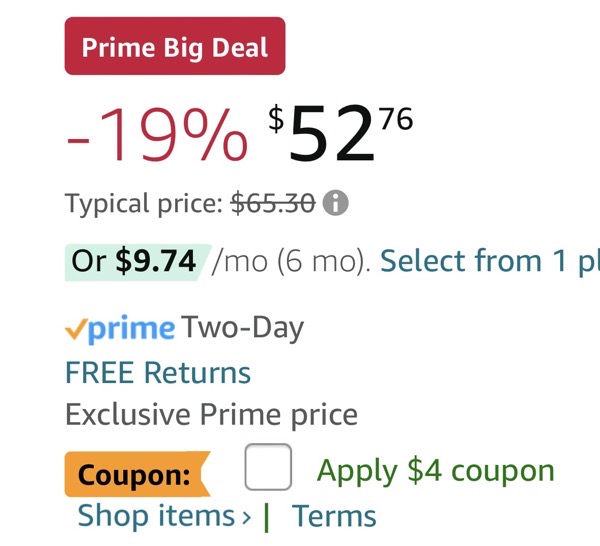Click the chevron after Shop items
Viewport: 600px width, 546px height.
click(246, 517)
